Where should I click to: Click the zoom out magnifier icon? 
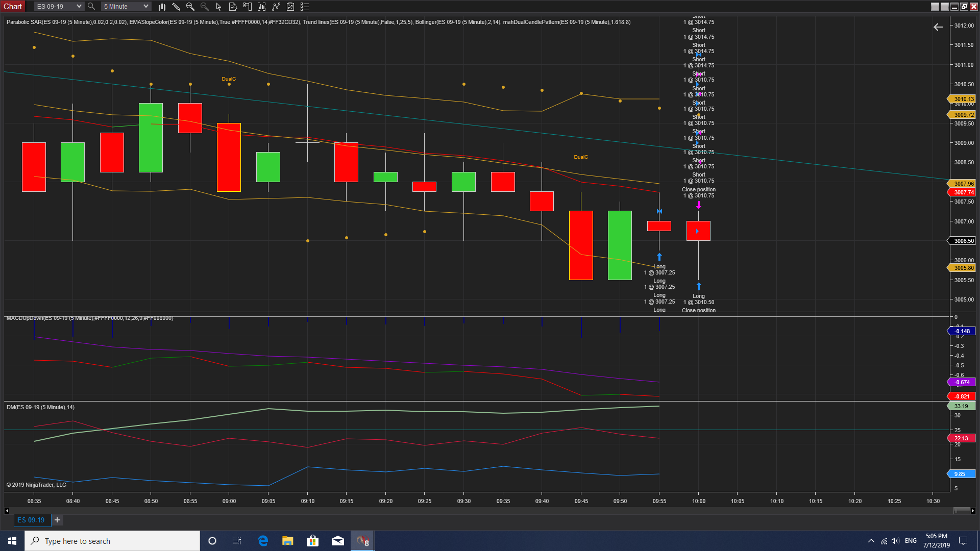(x=205, y=7)
